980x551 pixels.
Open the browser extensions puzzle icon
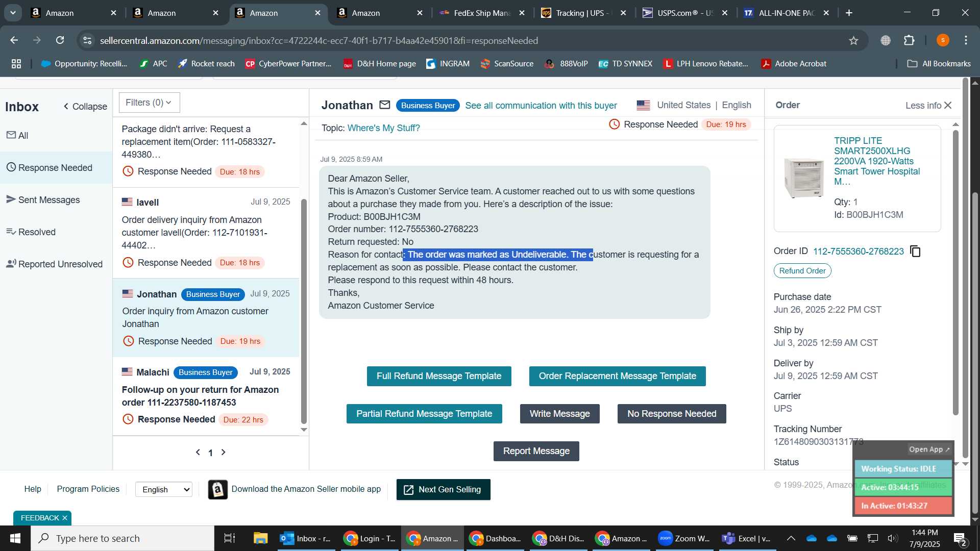(x=909, y=40)
